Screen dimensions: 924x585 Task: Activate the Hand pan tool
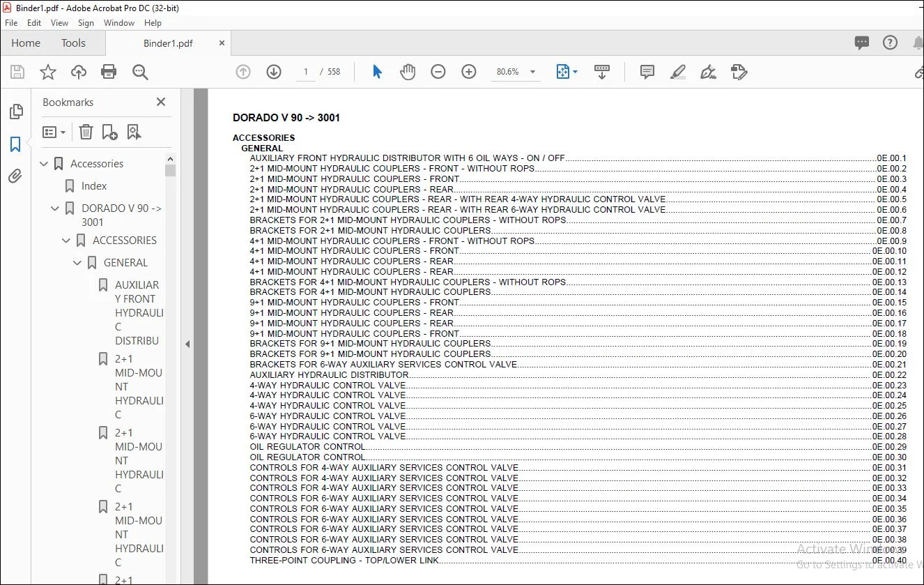(408, 72)
